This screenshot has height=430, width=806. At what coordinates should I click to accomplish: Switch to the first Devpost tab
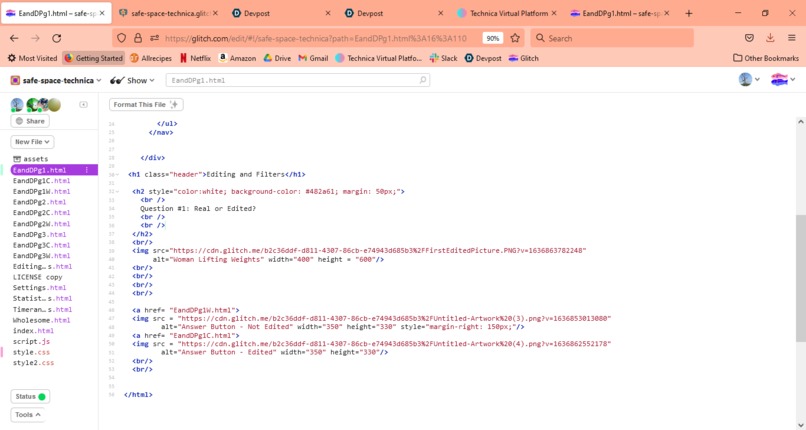pos(281,13)
